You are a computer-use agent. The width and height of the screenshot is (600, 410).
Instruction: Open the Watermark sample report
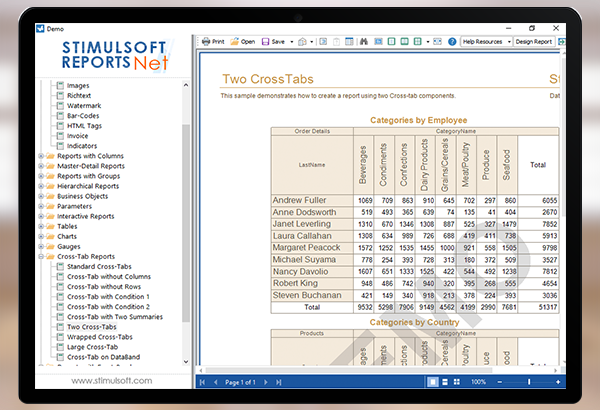(84, 106)
